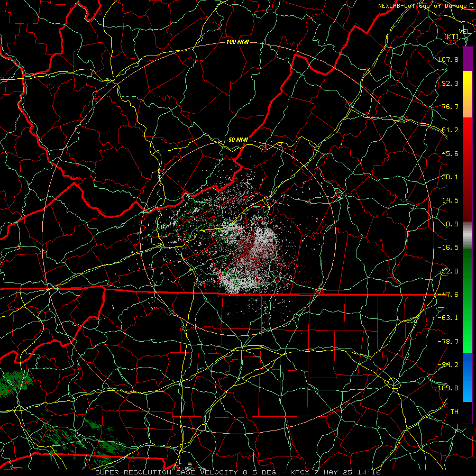Click the VEL label above the color scale
476x476 pixels.
click(464, 31)
